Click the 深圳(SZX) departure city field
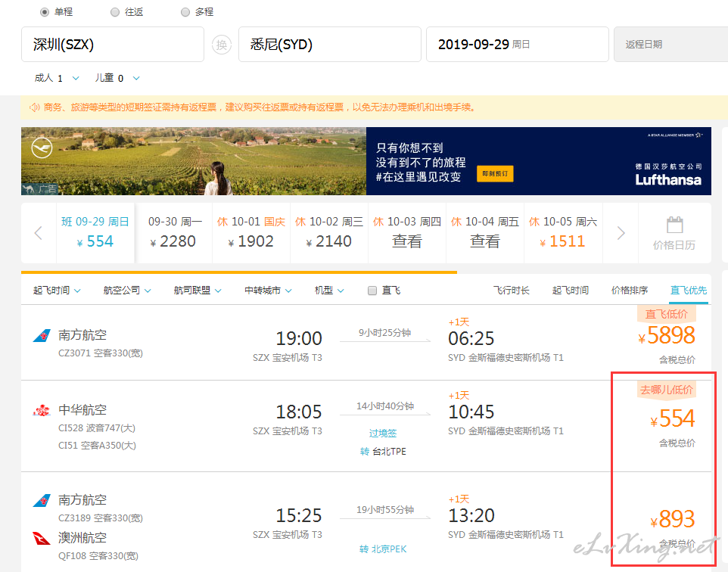Viewport: 728px width, 572px height. pos(113,44)
